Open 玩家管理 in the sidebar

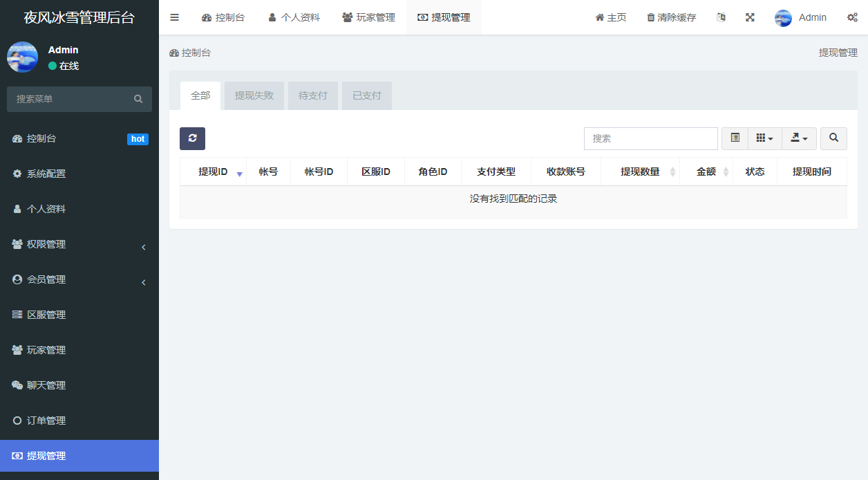[x=79, y=350]
